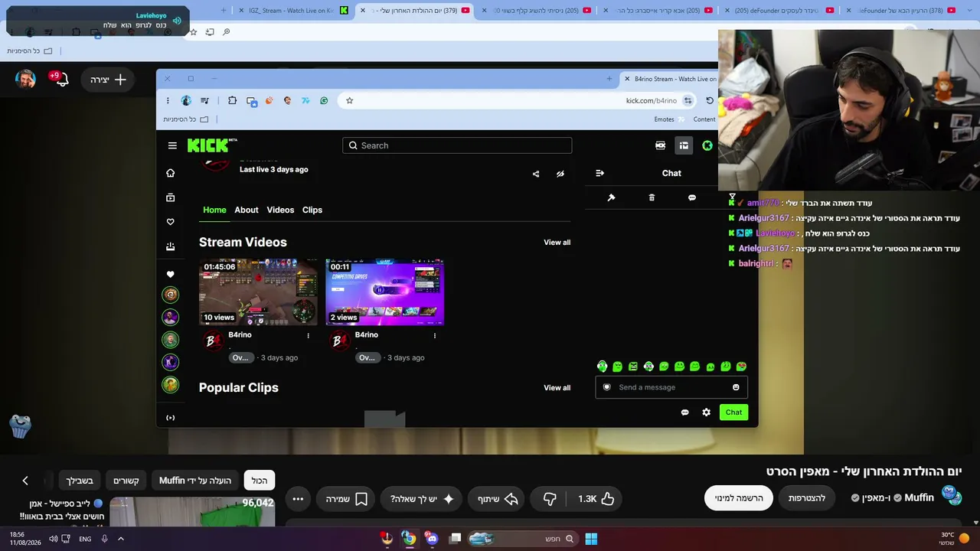The image size is (980, 551).
Task: Like the YouTube video with 1.3K likes
Action: (x=596, y=499)
